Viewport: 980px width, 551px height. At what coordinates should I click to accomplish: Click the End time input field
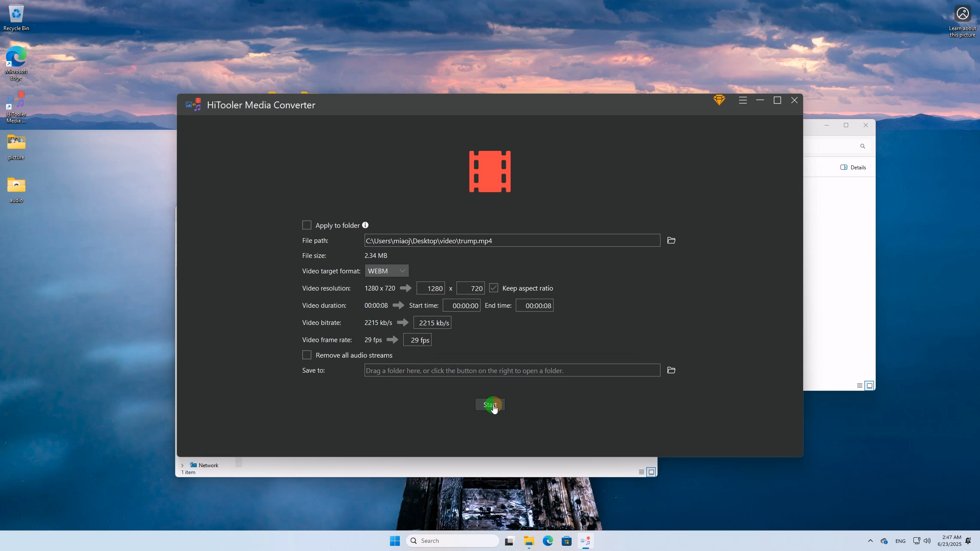point(534,306)
